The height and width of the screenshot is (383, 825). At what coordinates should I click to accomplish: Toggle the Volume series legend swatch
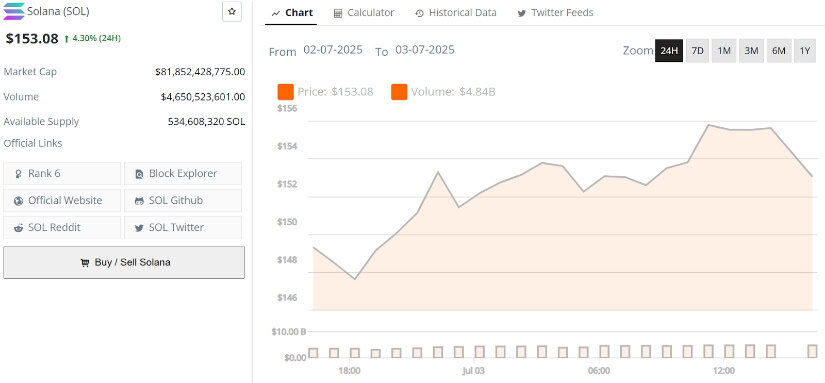[399, 92]
